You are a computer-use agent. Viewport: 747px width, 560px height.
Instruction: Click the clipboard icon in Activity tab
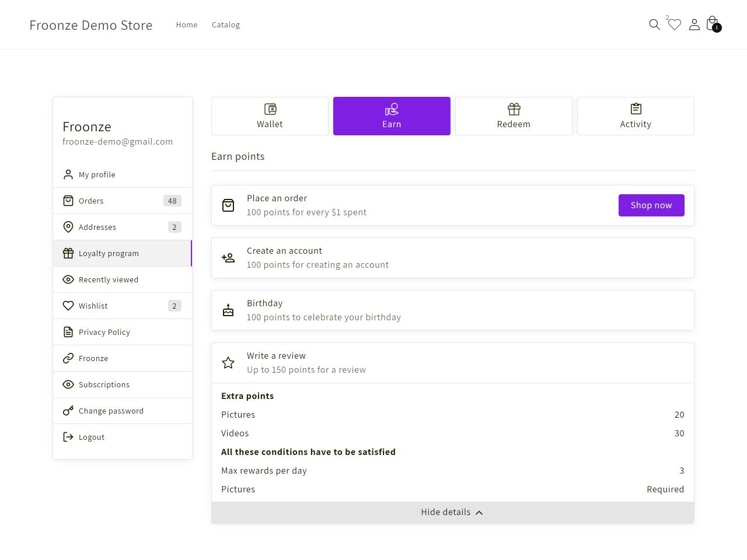coord(636,109)
